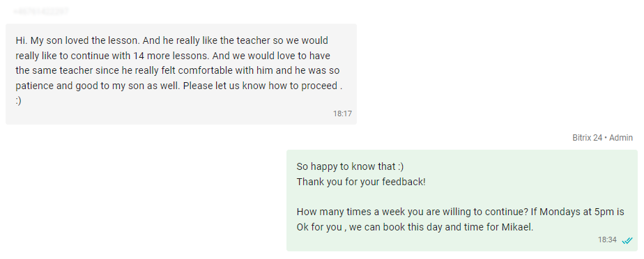Image resolution: width=644 pixels, height=259 pixels.
Task: Open the blurred sender phone number
Action: [x=41, y=12]
